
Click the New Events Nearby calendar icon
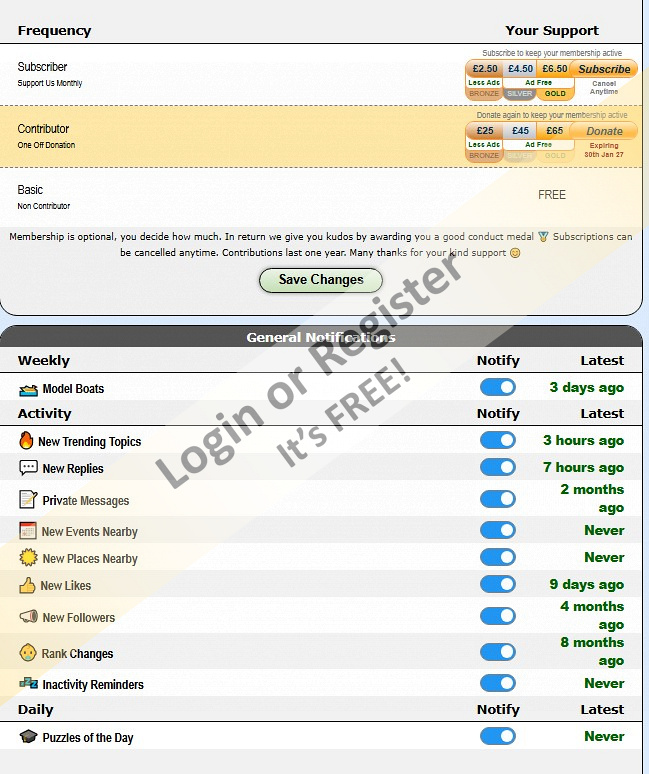pos(28,532)
